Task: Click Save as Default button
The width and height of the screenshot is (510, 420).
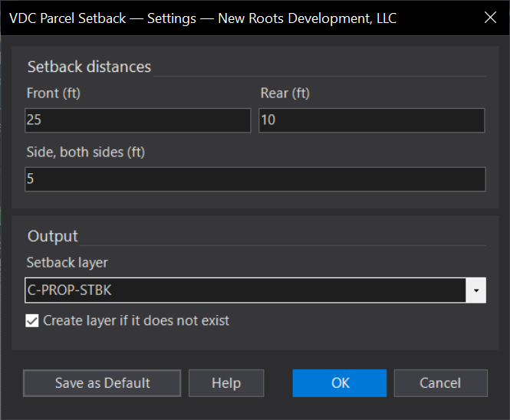Action: pyautogui.click(x=102, y=383)
